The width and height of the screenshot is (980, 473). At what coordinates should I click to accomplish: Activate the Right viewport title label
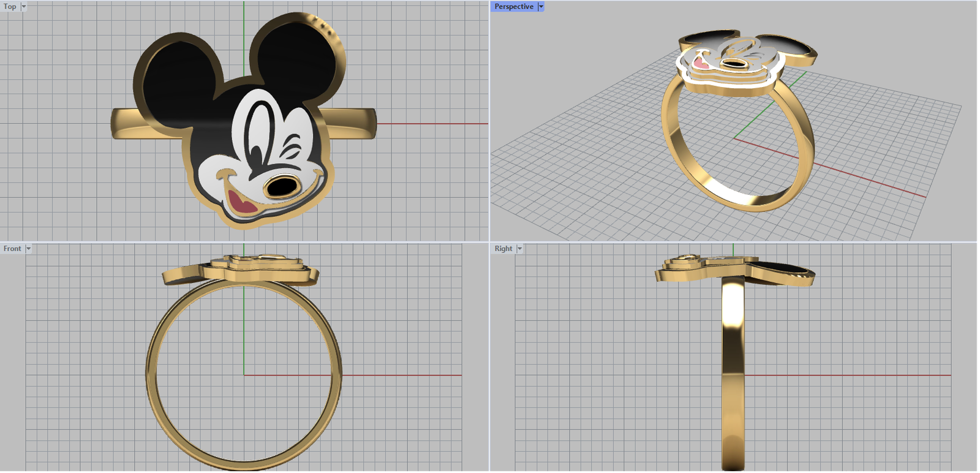point(503,249)
